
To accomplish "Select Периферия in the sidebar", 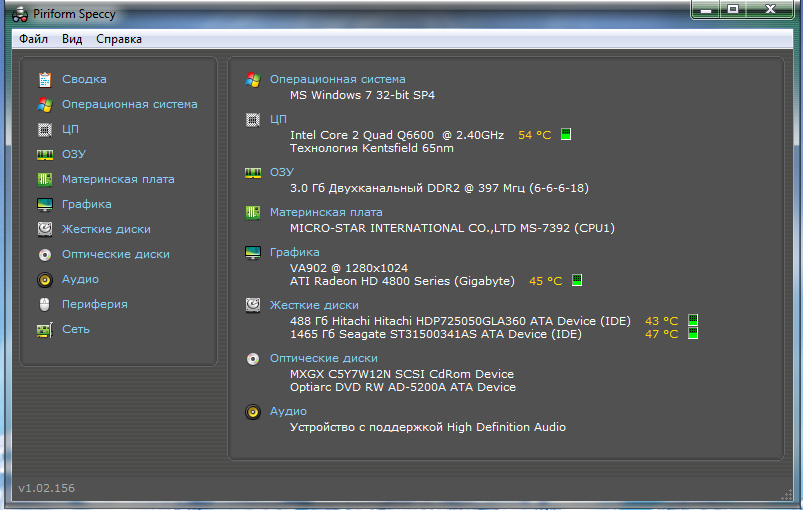I will pos(95,305).
